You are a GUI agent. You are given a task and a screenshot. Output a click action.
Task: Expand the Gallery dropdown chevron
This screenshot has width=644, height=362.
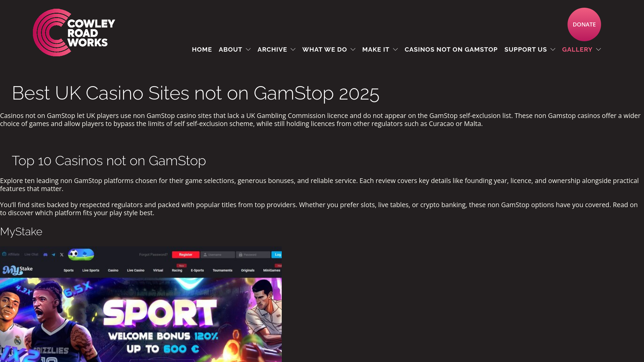click(598, 50)
